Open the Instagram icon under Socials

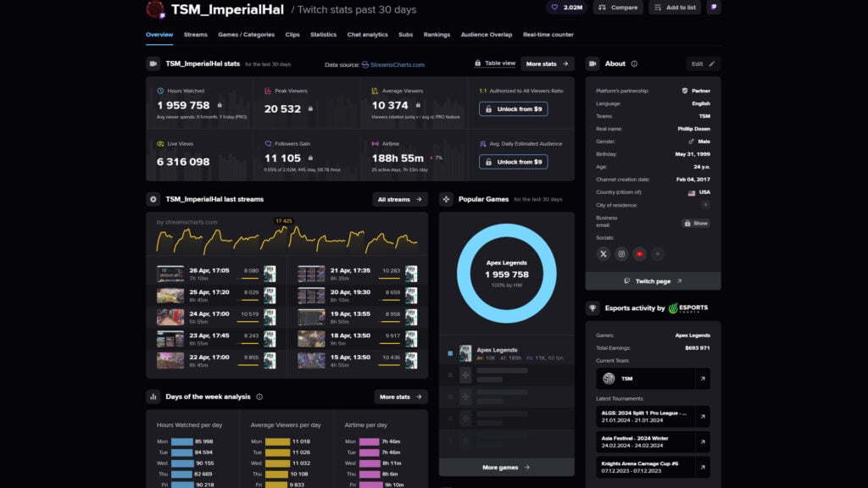pyautogui.click(x=621, y=253)
